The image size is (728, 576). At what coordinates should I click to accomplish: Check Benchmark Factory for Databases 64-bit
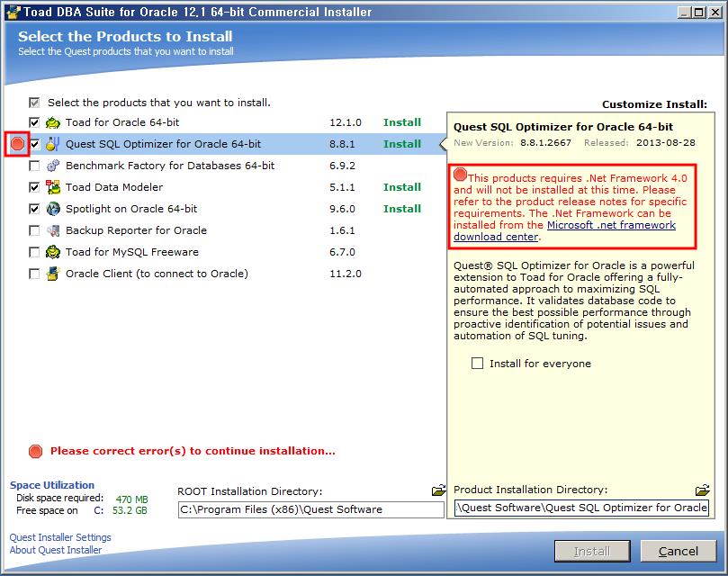point(34,166)
